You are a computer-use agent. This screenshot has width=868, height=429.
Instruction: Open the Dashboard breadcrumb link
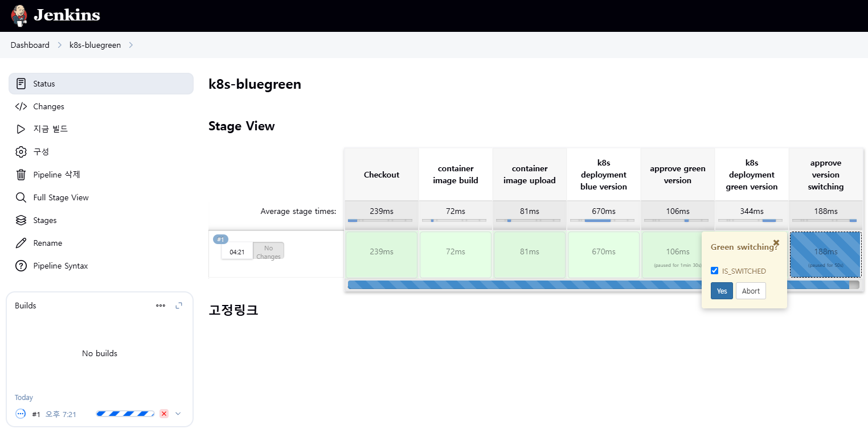click(30, 45)
